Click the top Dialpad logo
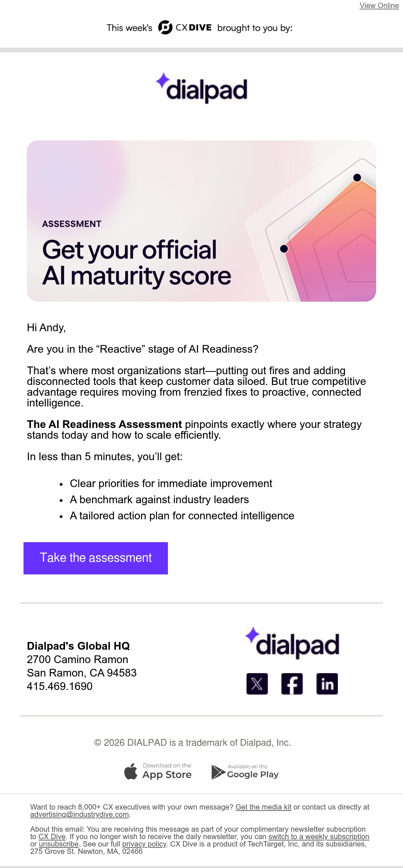Image resolution: width=403 pixels, height=868 pixels. (x=201, y=88)
